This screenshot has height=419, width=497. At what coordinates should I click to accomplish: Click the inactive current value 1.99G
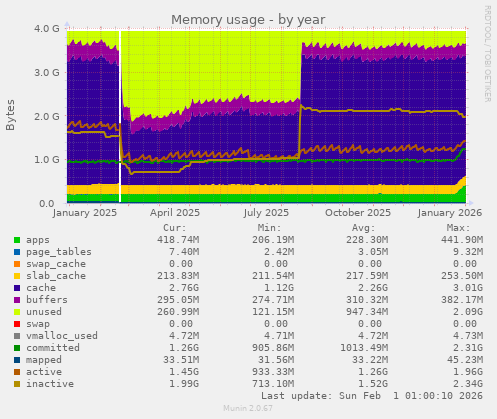tap(184, 384)
